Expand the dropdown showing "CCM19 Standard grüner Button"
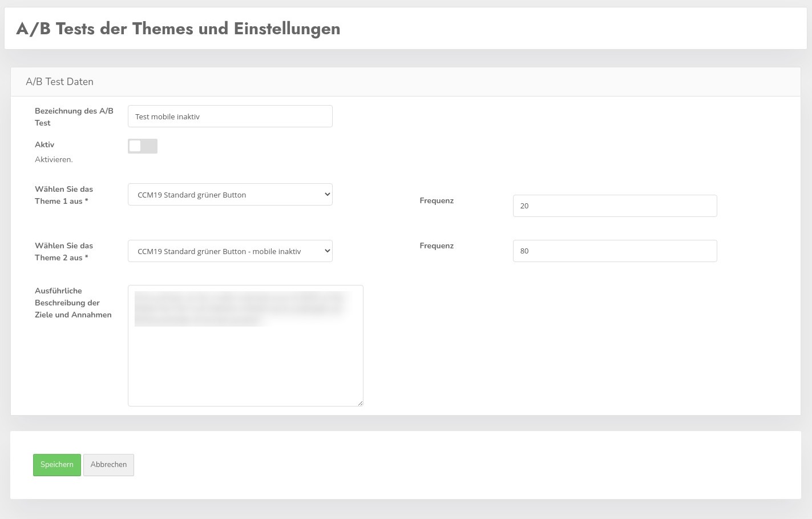This screenshot has height=519, width=812. [x=230, y=194]
